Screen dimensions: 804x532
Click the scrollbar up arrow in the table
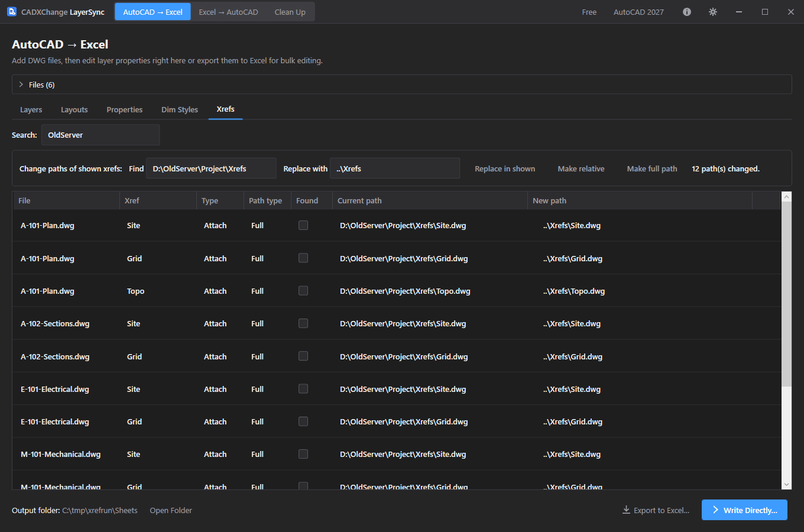click(x=786, y=196)
